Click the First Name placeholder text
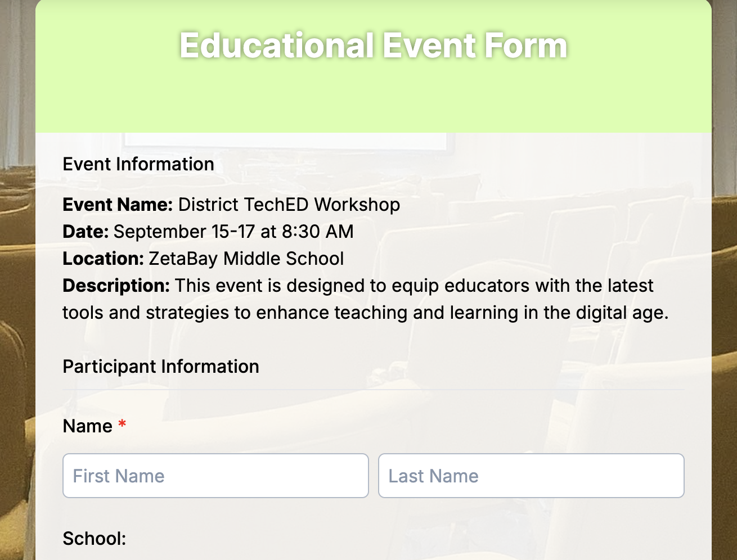737x560 pixels. pyautogui.click(x=118, y=476)
